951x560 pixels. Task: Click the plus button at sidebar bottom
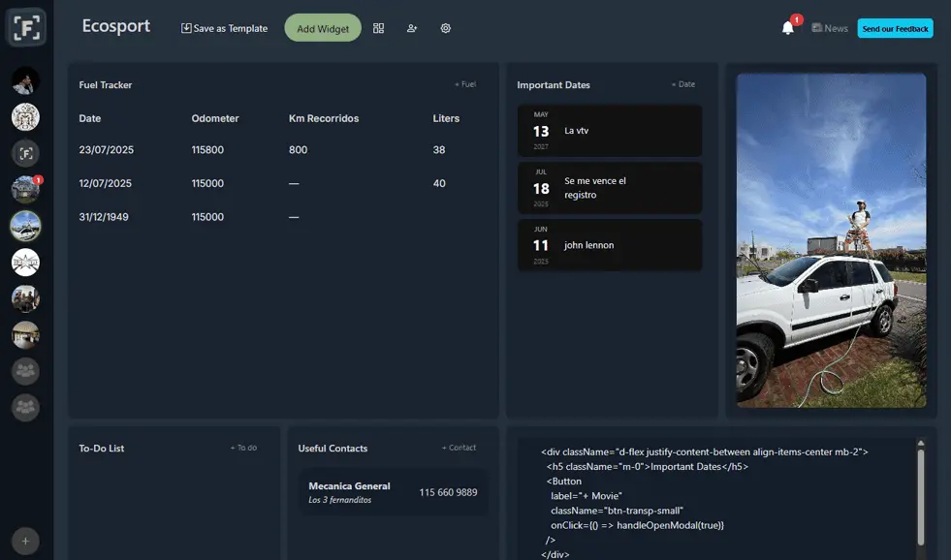25,541
